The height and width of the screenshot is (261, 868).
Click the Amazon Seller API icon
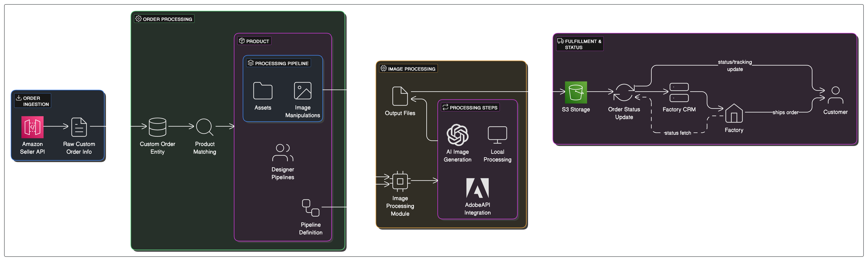click(32, 127)
